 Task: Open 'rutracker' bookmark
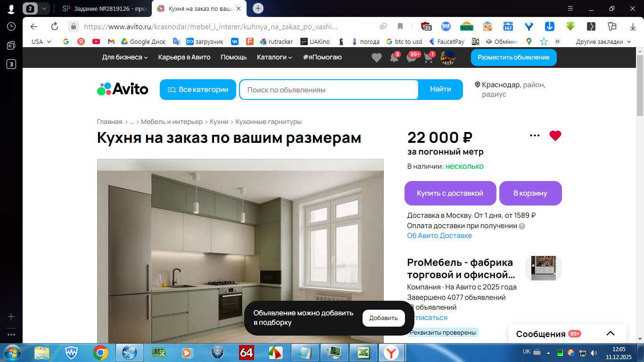(276, 41)
